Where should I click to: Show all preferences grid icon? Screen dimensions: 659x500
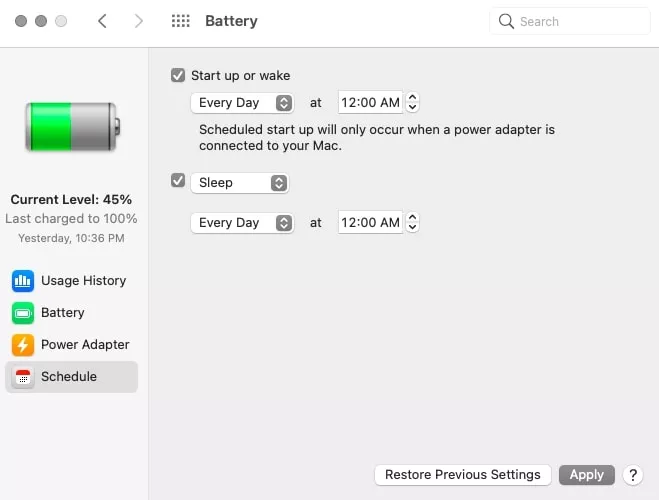[x=181, y=21]
